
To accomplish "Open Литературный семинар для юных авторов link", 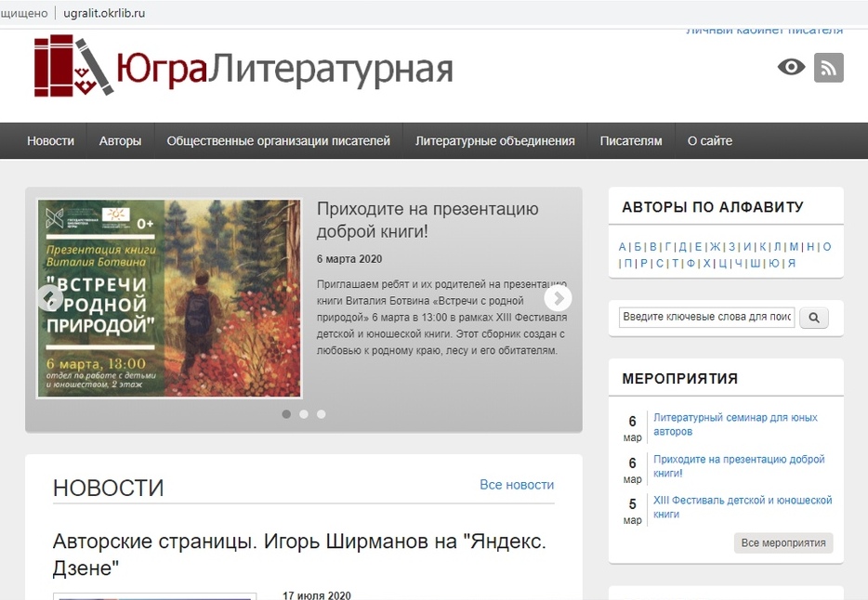I will [x=735, y=424].
